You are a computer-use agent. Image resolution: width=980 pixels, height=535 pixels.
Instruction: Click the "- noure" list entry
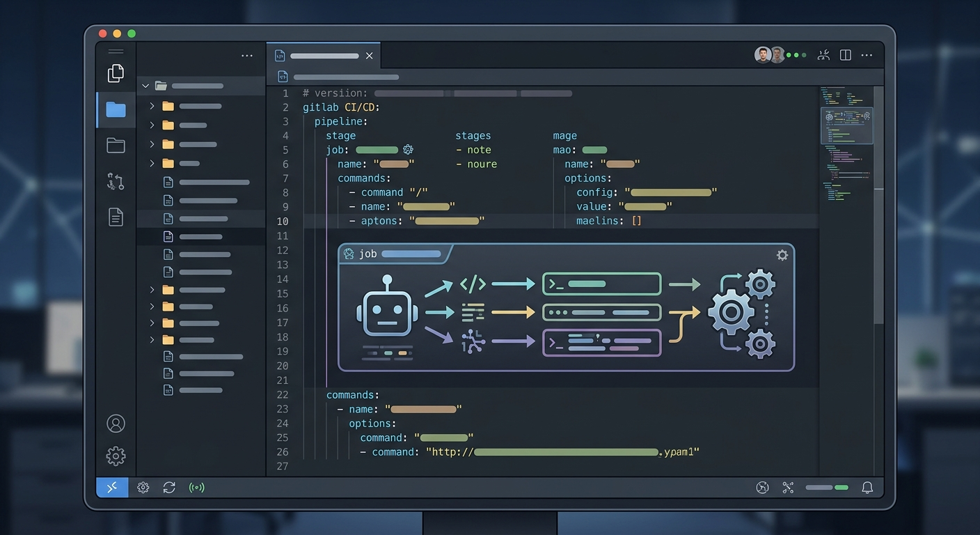coord(476,164)
